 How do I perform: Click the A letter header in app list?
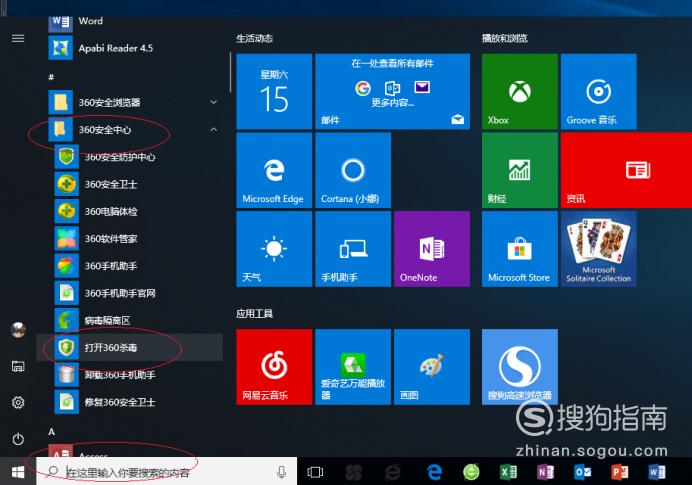(x=52, y=432)
